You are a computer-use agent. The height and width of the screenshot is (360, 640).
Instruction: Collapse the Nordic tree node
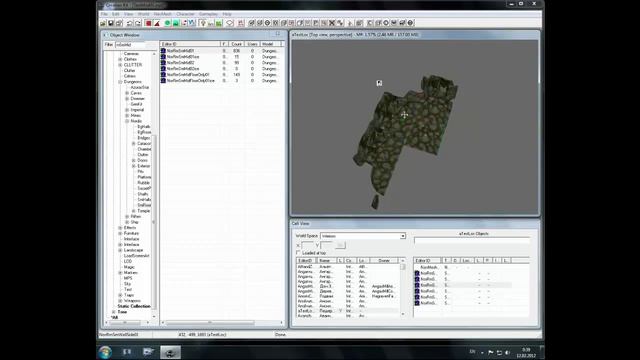(x=127, y=121)
